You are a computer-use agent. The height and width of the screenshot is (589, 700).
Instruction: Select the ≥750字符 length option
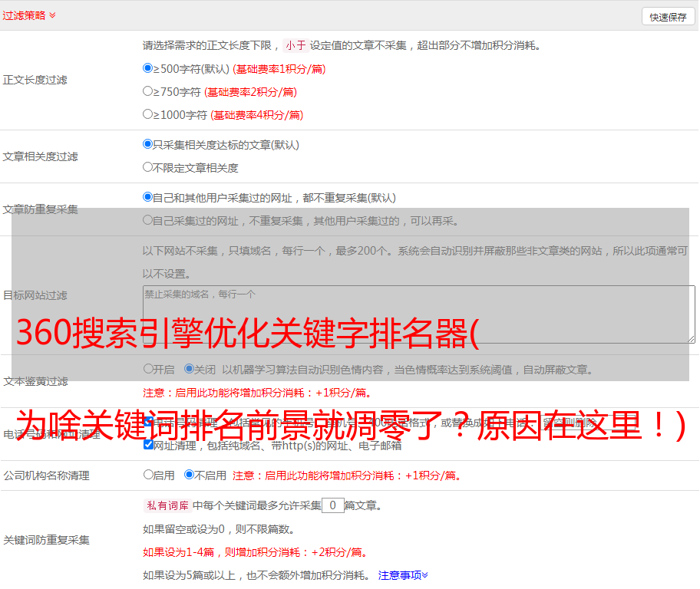coord(148,91)
